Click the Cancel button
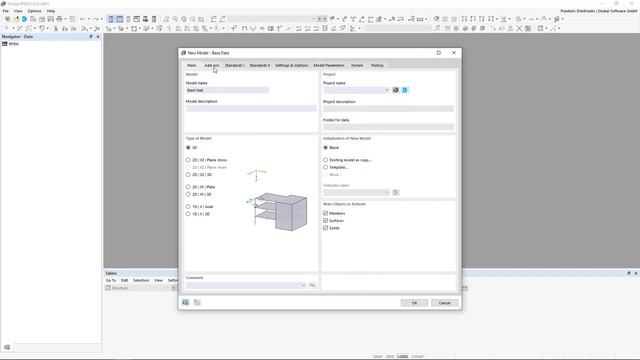 click(x=444, y=303)
